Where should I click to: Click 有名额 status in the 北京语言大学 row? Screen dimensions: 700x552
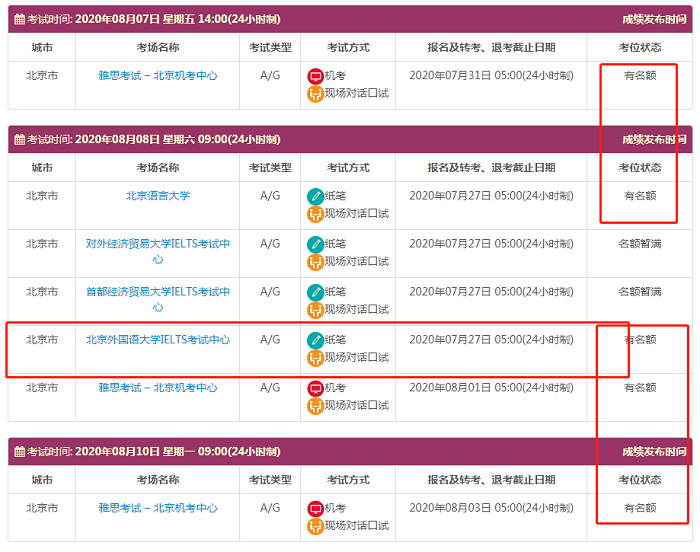[640, 196]
